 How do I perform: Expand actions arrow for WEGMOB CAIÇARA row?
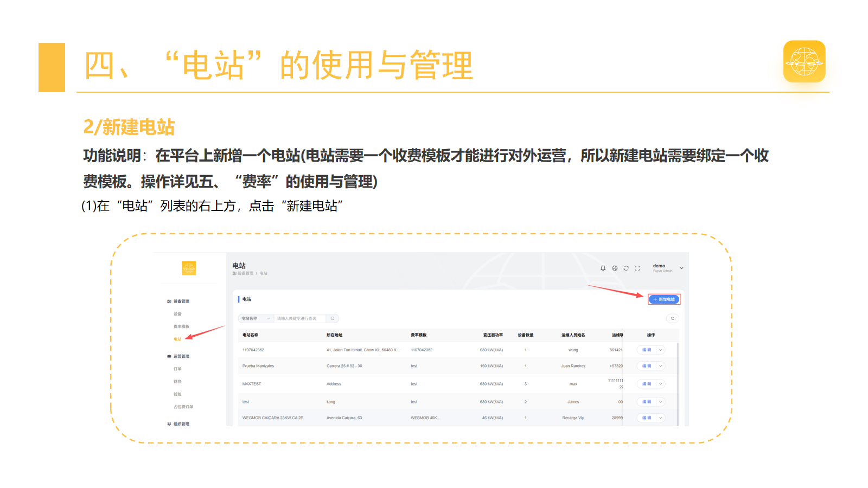click(661, 418)
